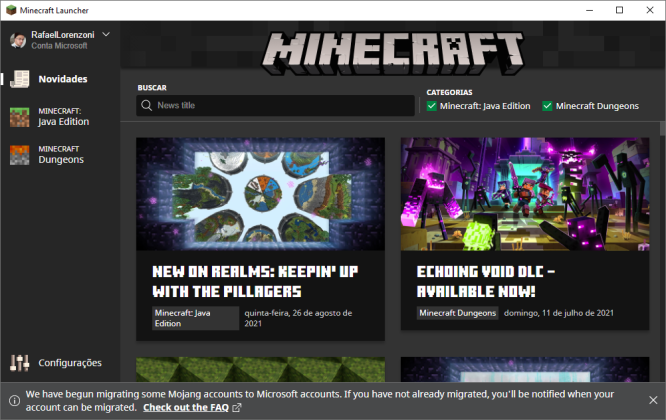The height and width of the screenshot is (420, 666).
Task: Click the Minecraft Dungeons lava block icon
Action: (x=20, y=155)
